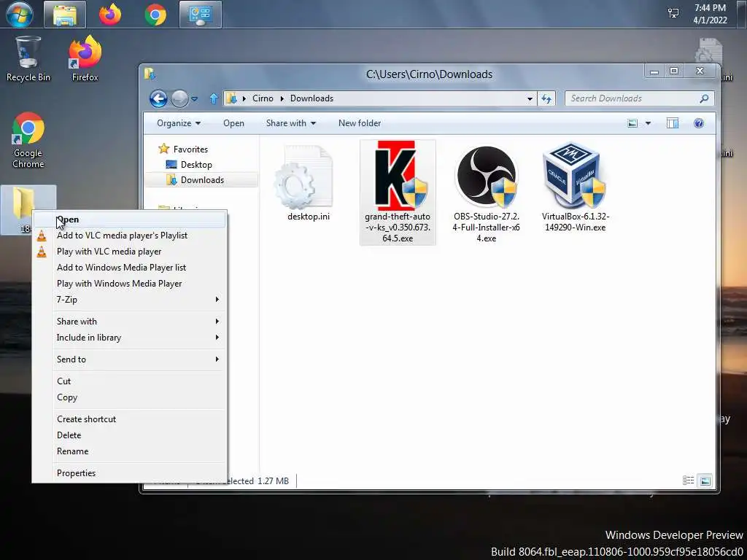Open the view options dropdown arrow
This screenshot has height=560, width=747.
[x=648, y=123]
